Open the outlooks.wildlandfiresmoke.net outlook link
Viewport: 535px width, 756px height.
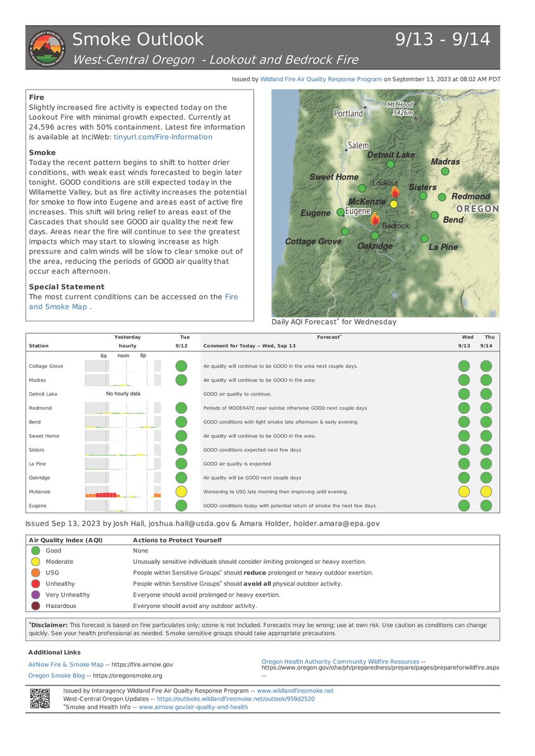pos(236,699)
